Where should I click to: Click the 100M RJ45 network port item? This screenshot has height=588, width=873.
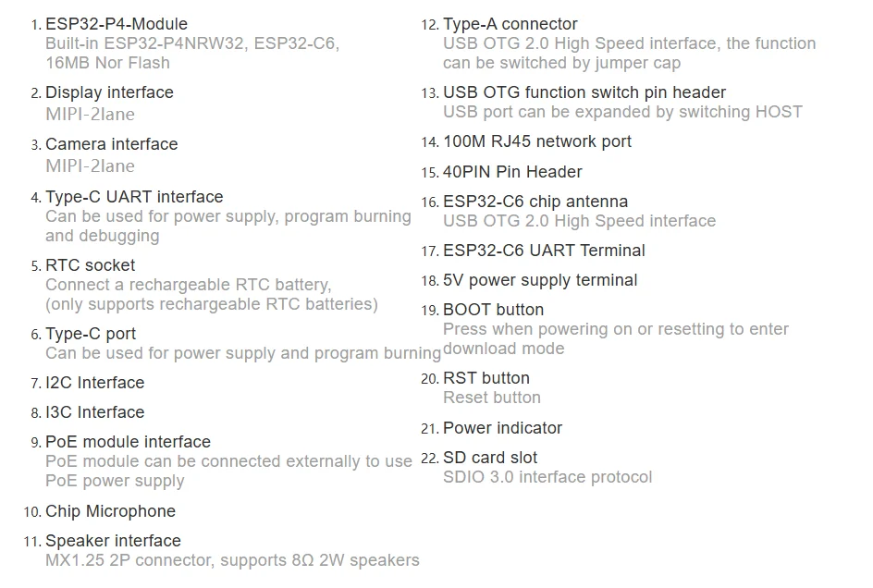pos(536,141)
